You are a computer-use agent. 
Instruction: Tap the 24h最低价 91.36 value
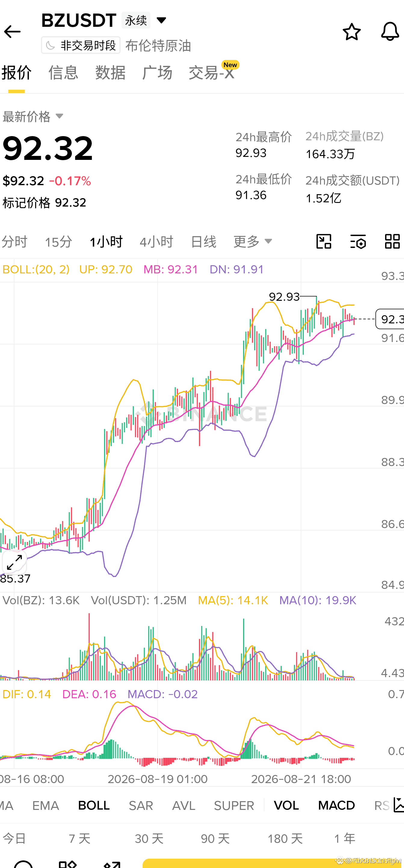[x=251, y=195]
